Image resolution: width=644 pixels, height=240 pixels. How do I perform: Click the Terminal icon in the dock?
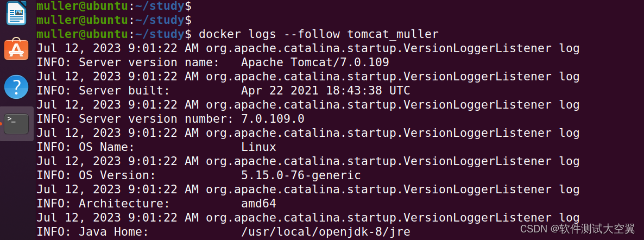point(16,123)
